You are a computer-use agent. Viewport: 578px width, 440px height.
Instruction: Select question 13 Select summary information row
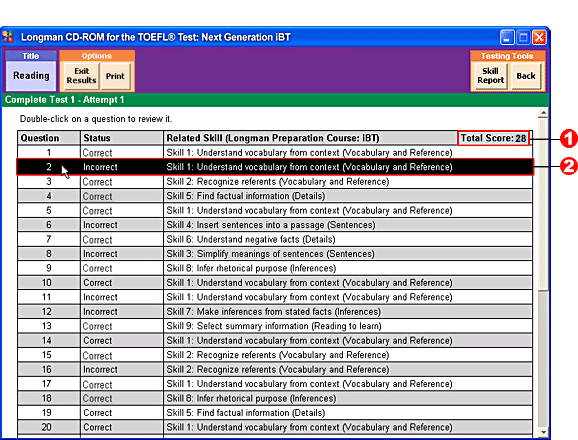[275, 326]
